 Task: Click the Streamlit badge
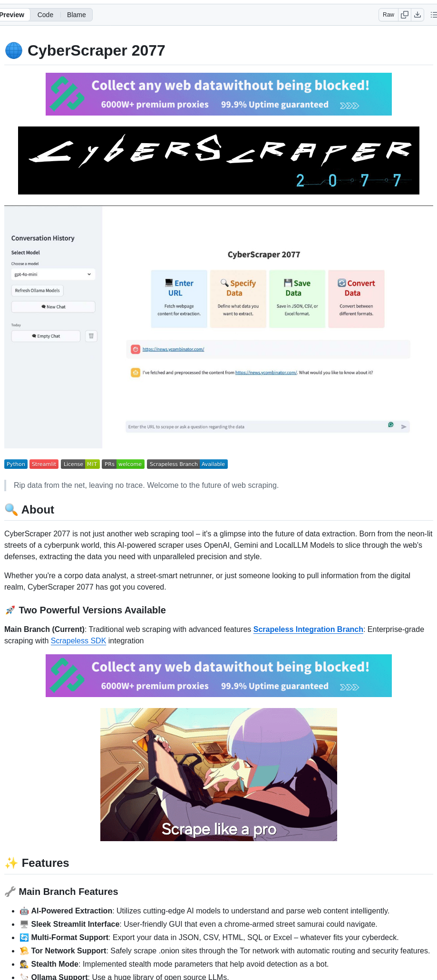[x=44, y=464]
